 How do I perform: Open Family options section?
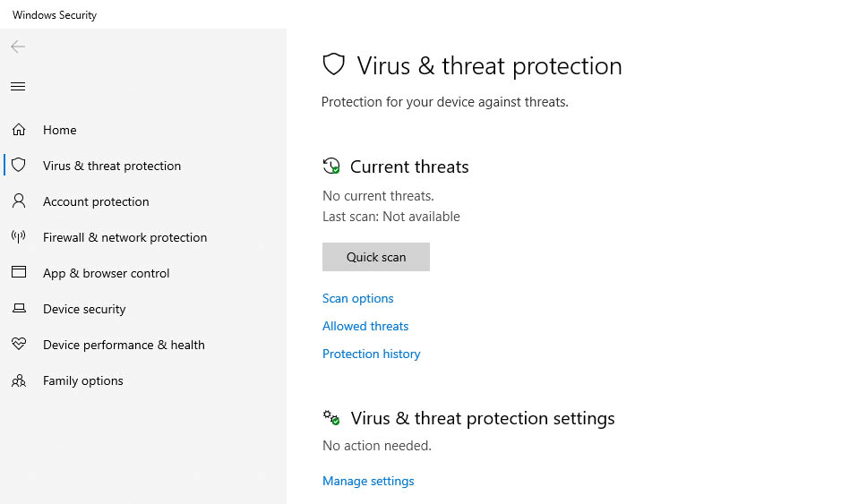(83, 380)
